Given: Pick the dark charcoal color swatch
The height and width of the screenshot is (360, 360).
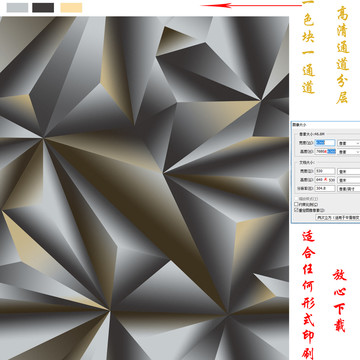Looking at the screenshot, I should 43,8.
